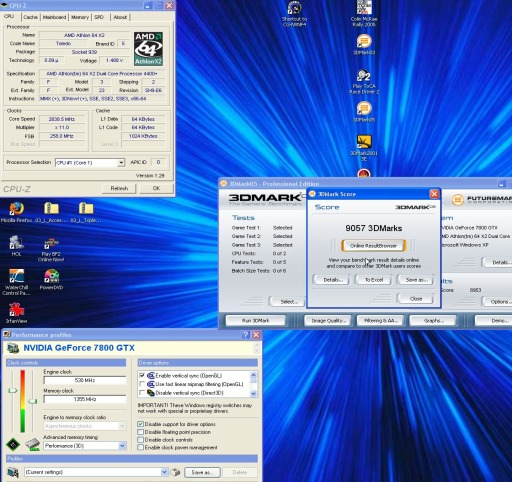Expand the Current settings profile dropdown

pos(164,472)
